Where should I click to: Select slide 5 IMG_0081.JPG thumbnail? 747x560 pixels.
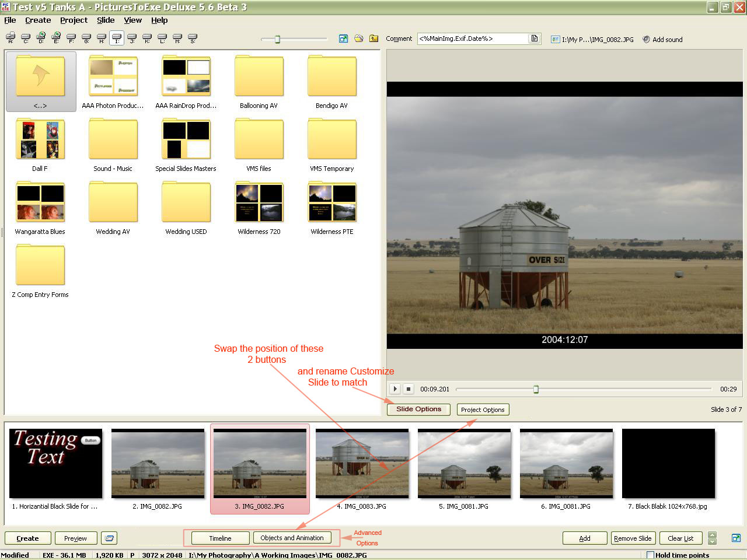pyautogui.click(x=464, y=463)
